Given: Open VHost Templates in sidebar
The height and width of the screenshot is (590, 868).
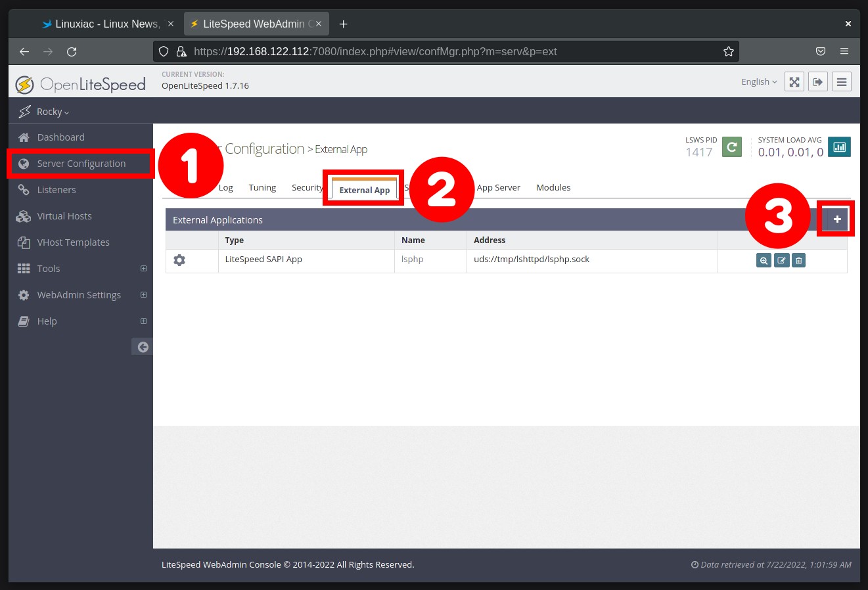Looking at the screenshot, I should coord(73,242).
